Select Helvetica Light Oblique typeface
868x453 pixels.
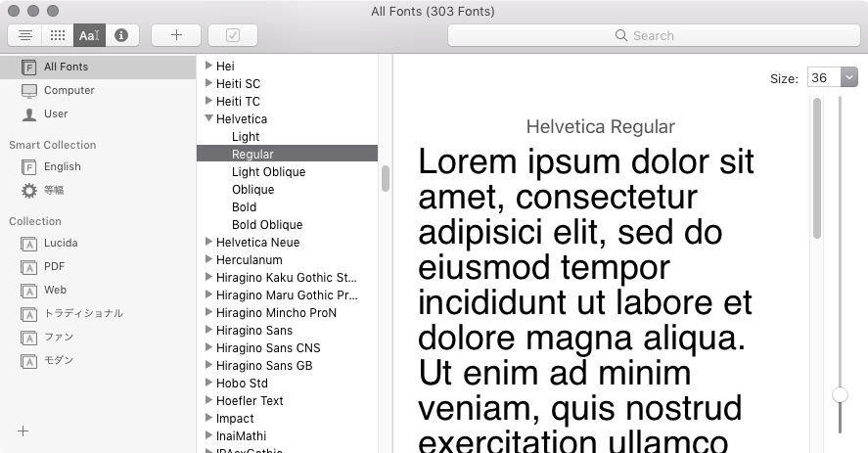tap(268, 171)
